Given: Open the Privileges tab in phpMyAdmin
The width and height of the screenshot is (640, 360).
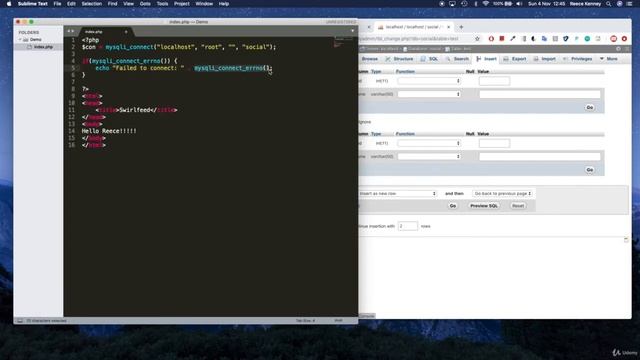Looking at the screenshot, I should click(x=578, y=59).
